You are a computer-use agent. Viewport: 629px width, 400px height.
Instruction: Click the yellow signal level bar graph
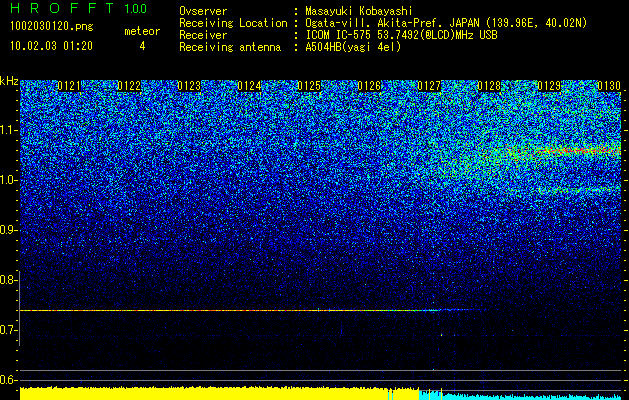(x=219, y=394)
